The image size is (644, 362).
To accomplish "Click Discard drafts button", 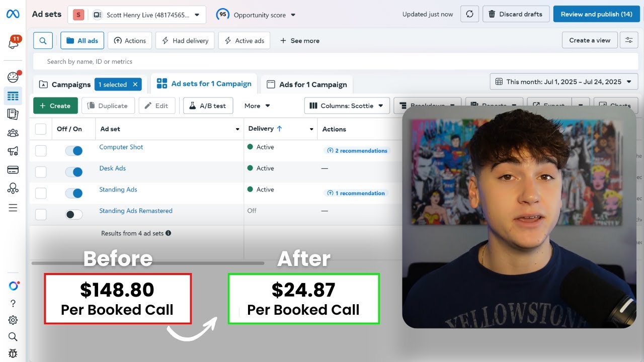I will click(x=516, y=14).
